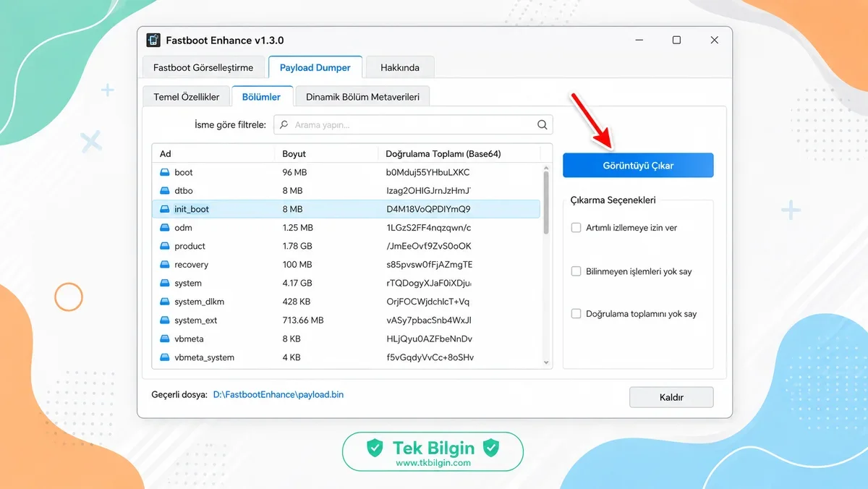
Task: Click the Görüntüyü Çıkar button
Action: [638, 165]
